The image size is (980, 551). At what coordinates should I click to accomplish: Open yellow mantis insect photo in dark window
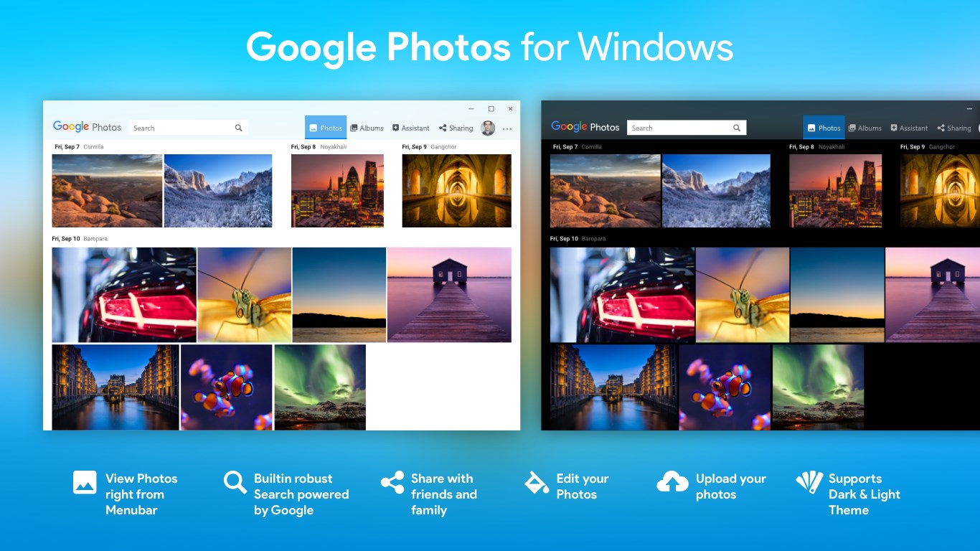743,295
